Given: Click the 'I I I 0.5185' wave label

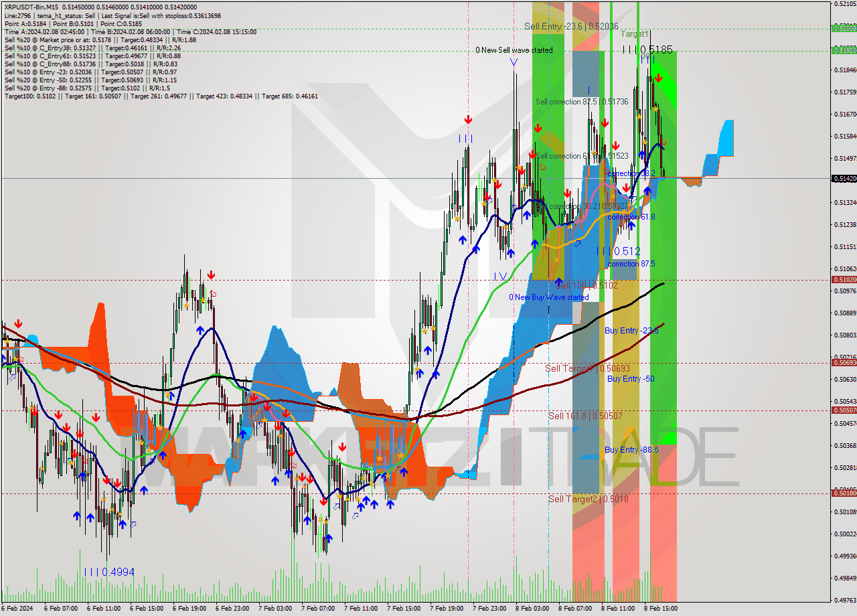Looking at the screenshot, I should (x=647, y=50).
